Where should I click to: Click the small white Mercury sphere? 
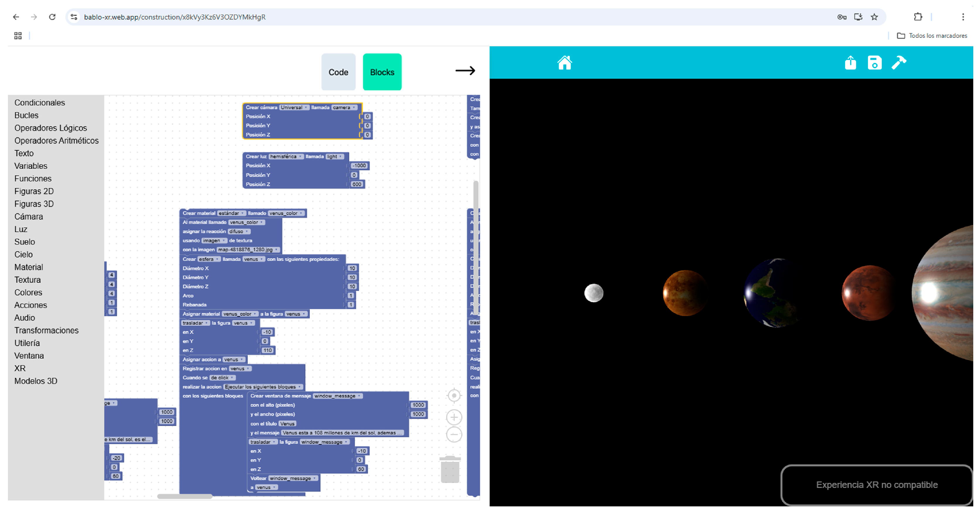(594, 293)
